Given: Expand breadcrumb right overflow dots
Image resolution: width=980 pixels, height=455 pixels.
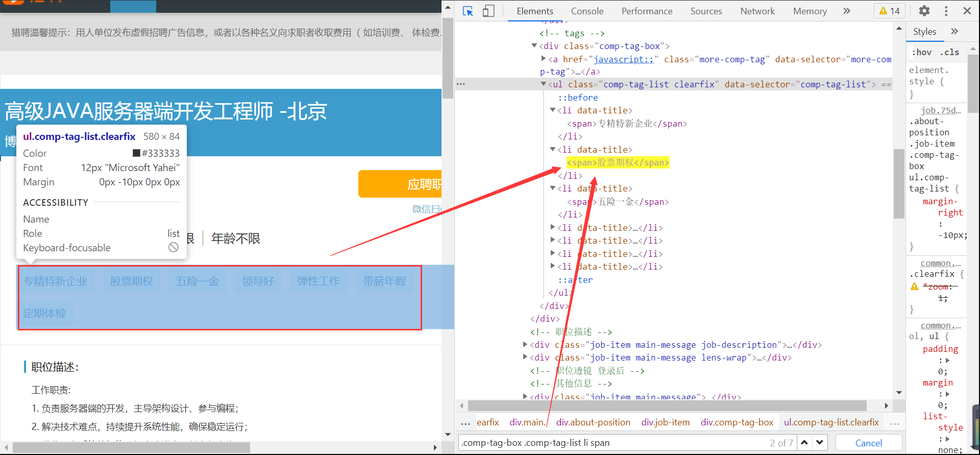Looking at the screenshot, I should pos(895,423).
